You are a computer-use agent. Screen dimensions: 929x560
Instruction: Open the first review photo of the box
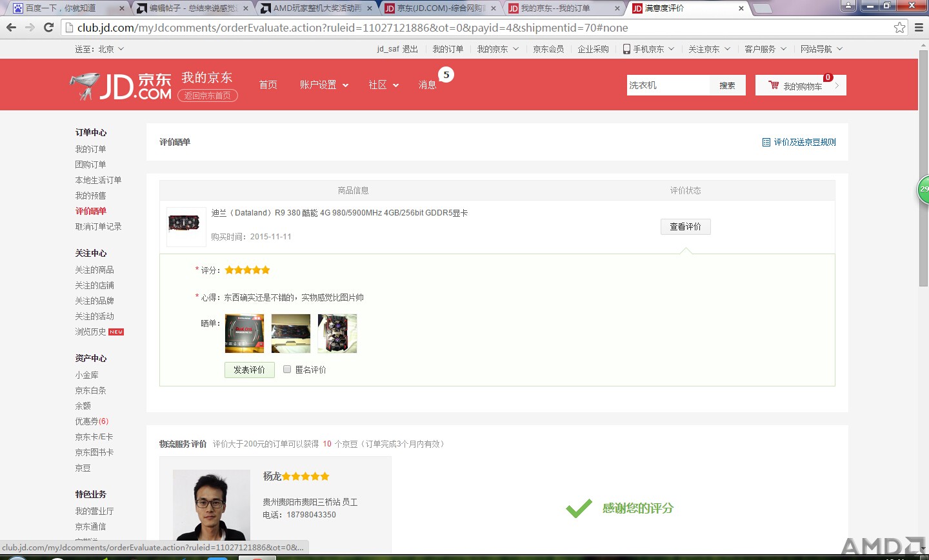point(245,334)
